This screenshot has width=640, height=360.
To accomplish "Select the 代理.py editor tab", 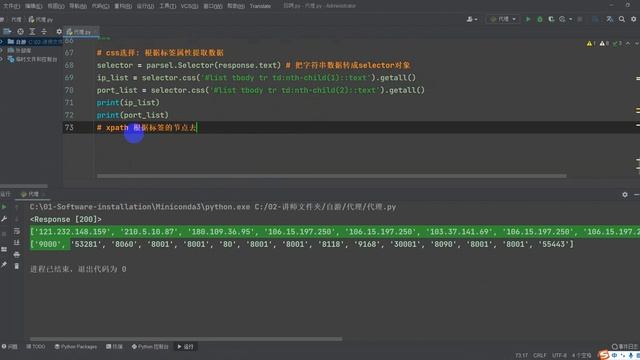I will [x=81, y=32].
